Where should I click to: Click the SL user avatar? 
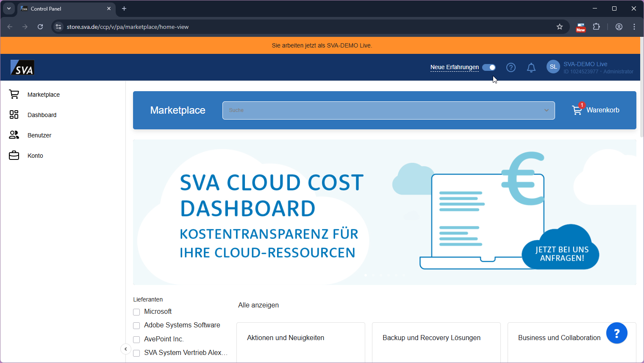tap(553, 67)
